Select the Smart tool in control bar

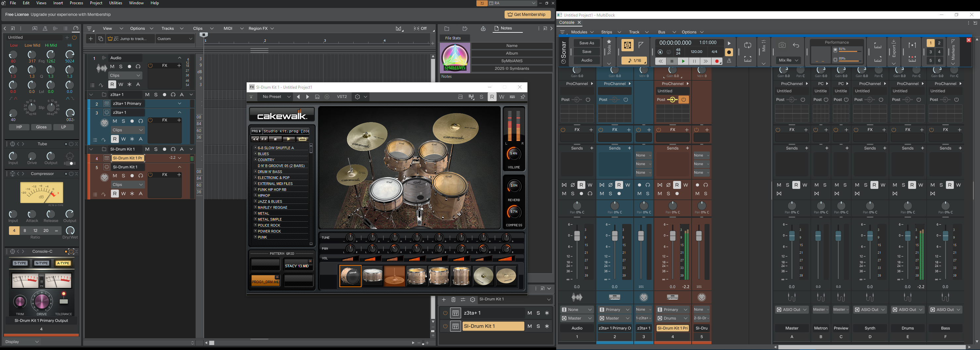(627, 46)
